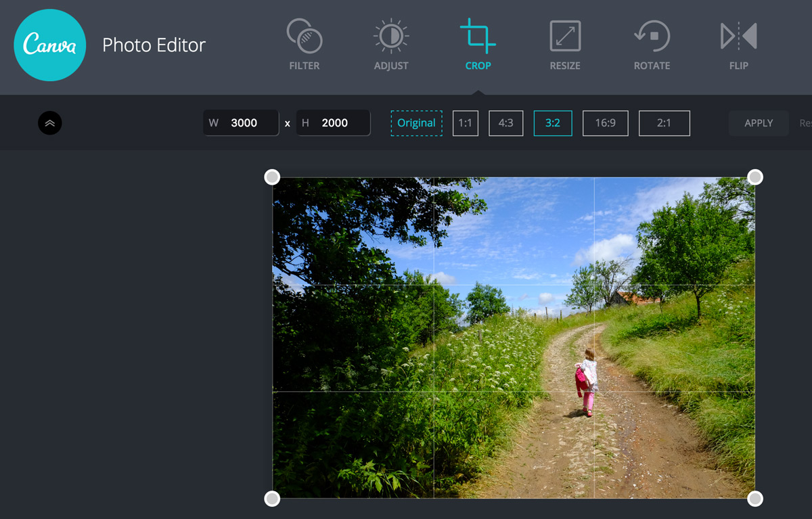Choose the 4:3 aspect ratio

(x=505, y=122)
